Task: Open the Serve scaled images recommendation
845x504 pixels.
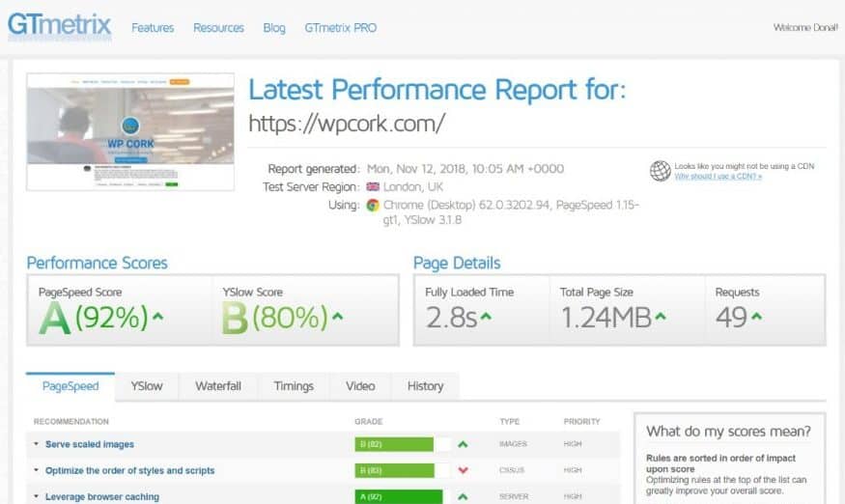Action: [90, 444]
